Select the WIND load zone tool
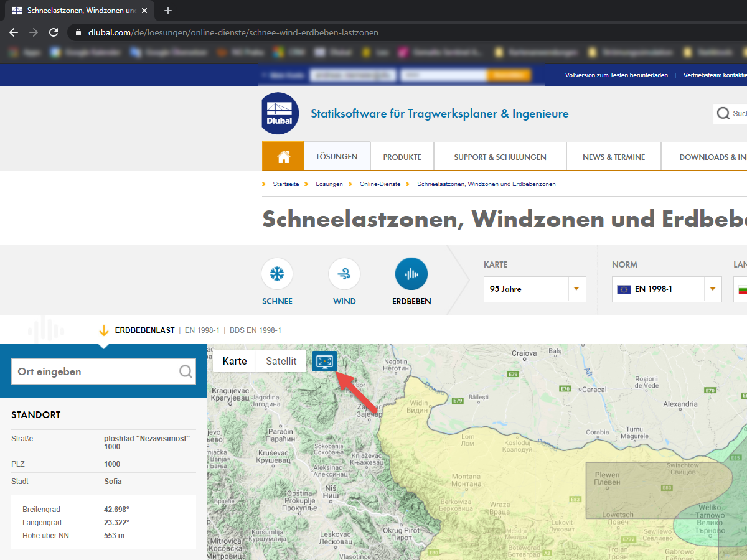747x560 pixels. [344, 274]
